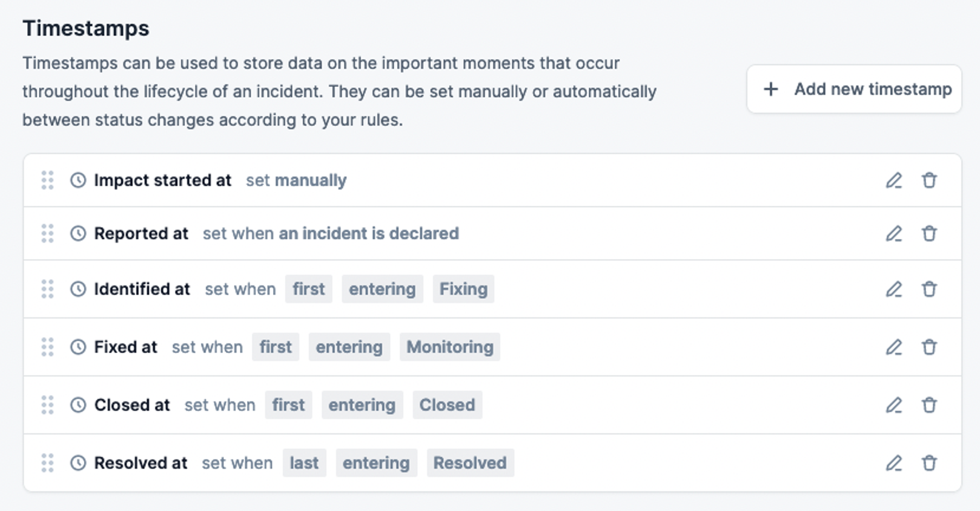Delete the Impact started at timestamp
980x511 pixels.
click(x=929, y=180)
